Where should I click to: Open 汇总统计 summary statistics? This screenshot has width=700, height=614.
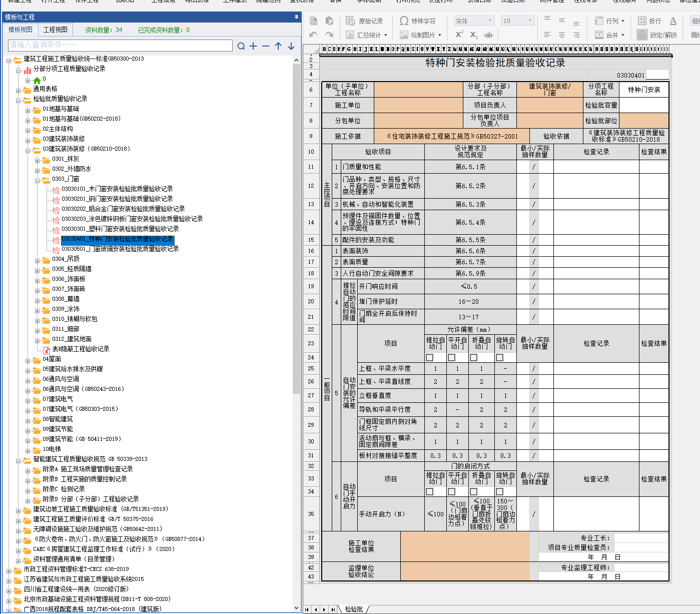point(367,35)
